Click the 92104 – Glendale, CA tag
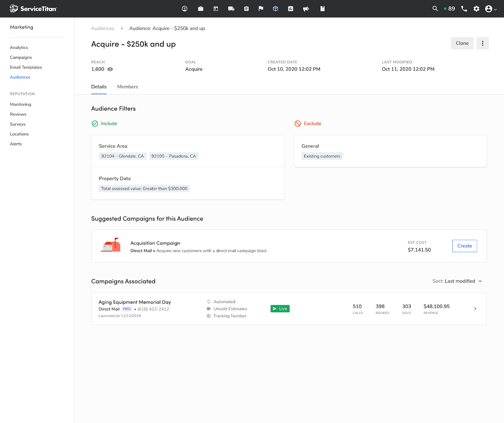Viewport: 504px width, 423px height. pyautogui.click(x=123, y=156)
